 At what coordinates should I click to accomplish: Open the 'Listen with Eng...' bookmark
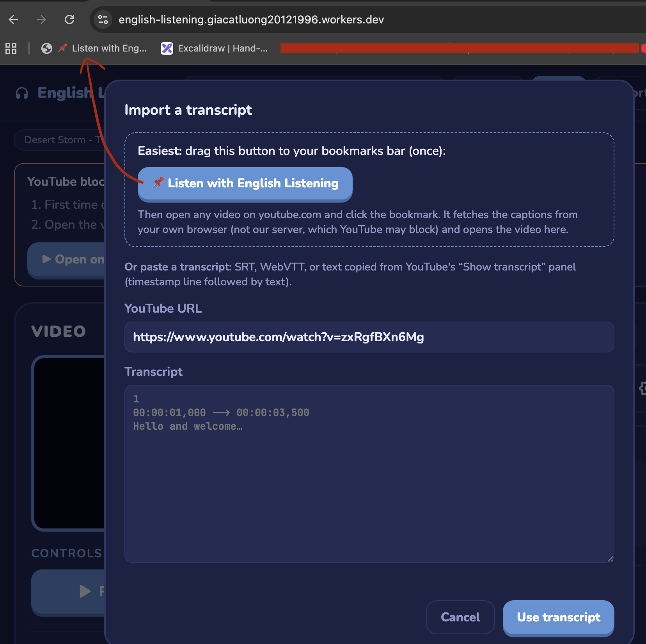103,48
